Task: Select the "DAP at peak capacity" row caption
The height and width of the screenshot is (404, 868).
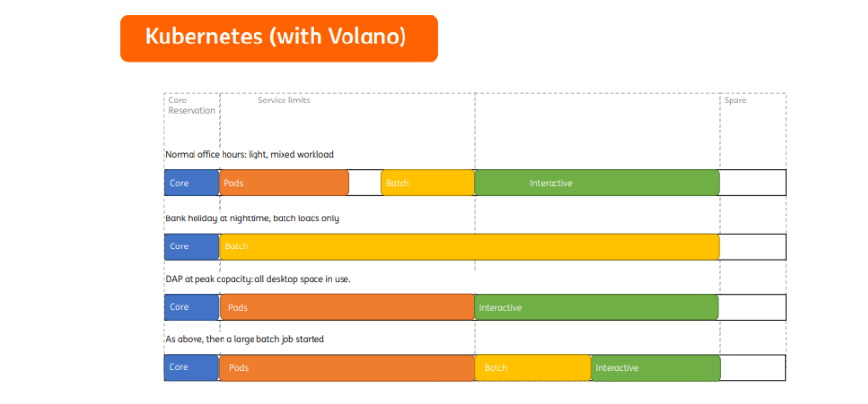Action: 257,279
